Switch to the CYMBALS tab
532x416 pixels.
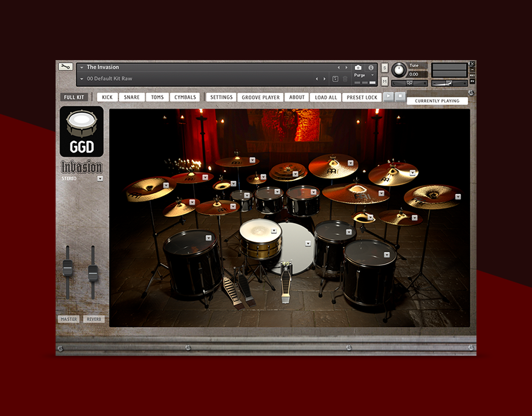(x=184, y=97)
